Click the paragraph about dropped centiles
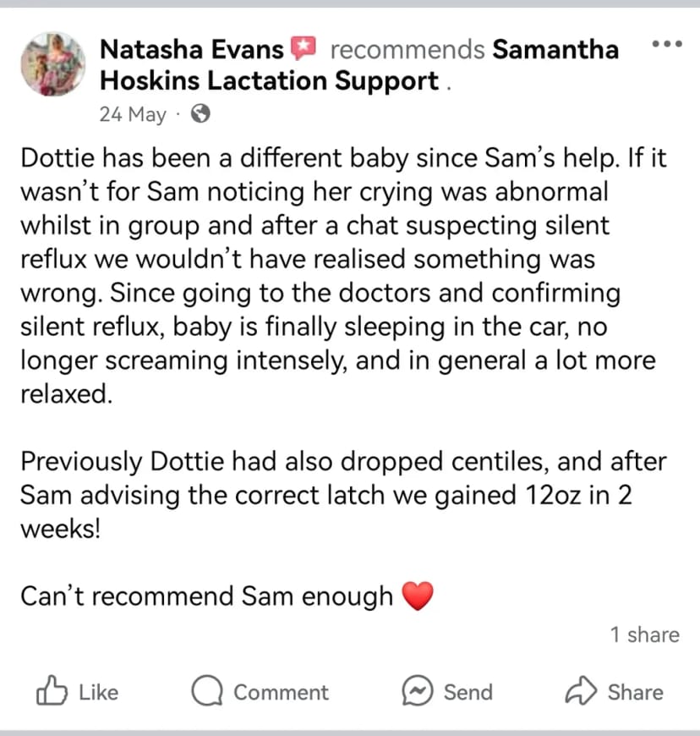 point(343,495)
